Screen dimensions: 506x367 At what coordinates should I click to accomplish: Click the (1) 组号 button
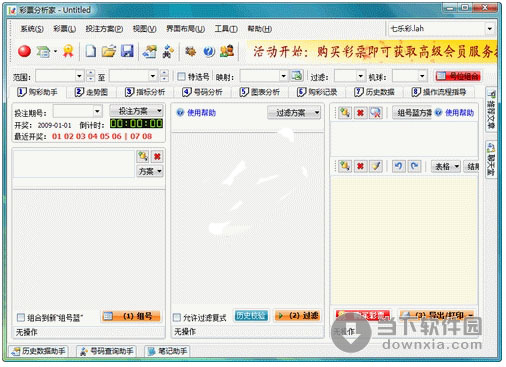[x=131, y=316]
